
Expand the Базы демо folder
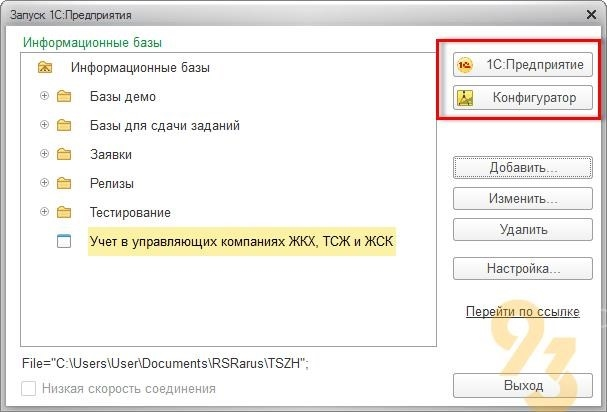click(45, 96)
